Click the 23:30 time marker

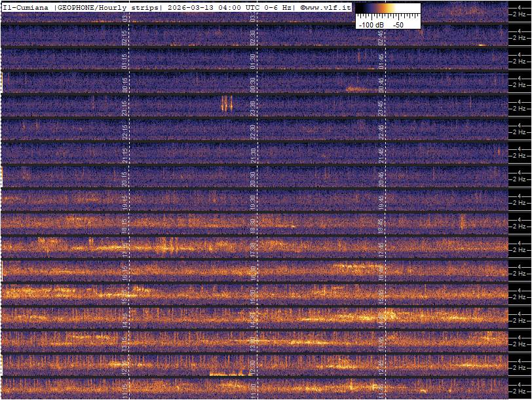[253, 108]
